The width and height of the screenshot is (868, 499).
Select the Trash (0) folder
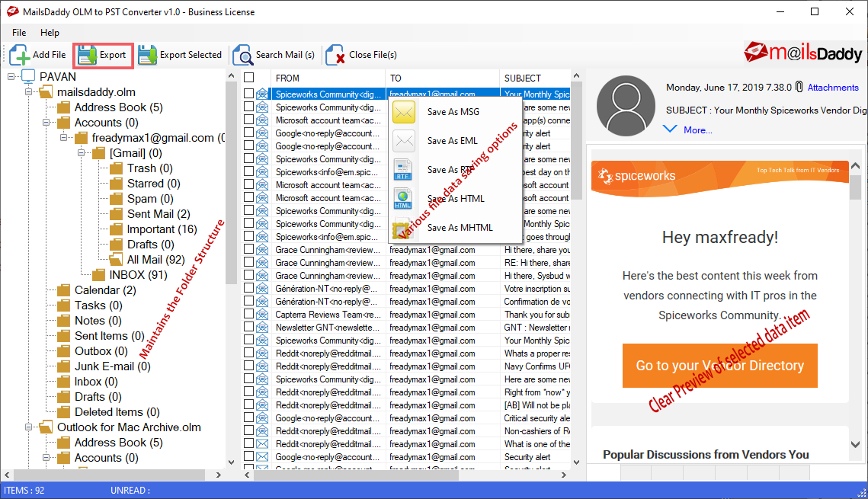pos(141,168)
